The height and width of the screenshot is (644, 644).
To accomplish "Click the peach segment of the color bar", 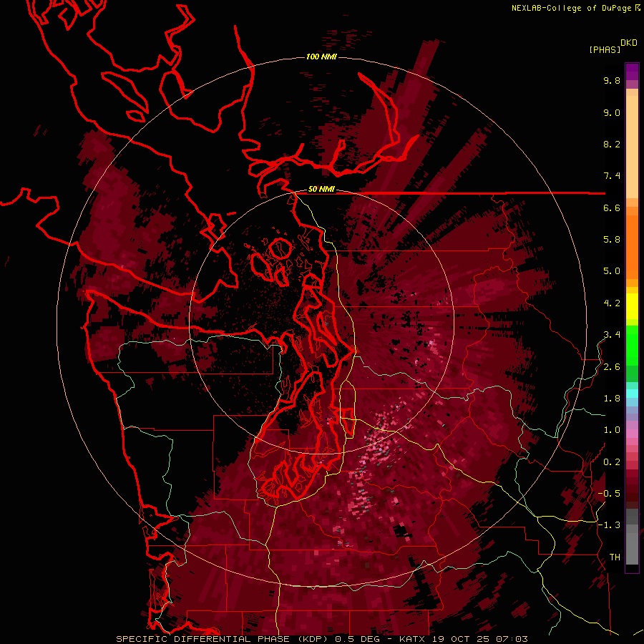I will [x=632, y=148].
